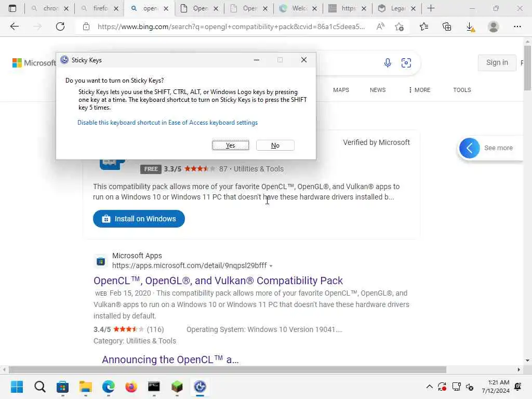532x399 pixels.
Task: Click the blue See more arrow circle
Action: pyautogui.click(x=469, y=148)
